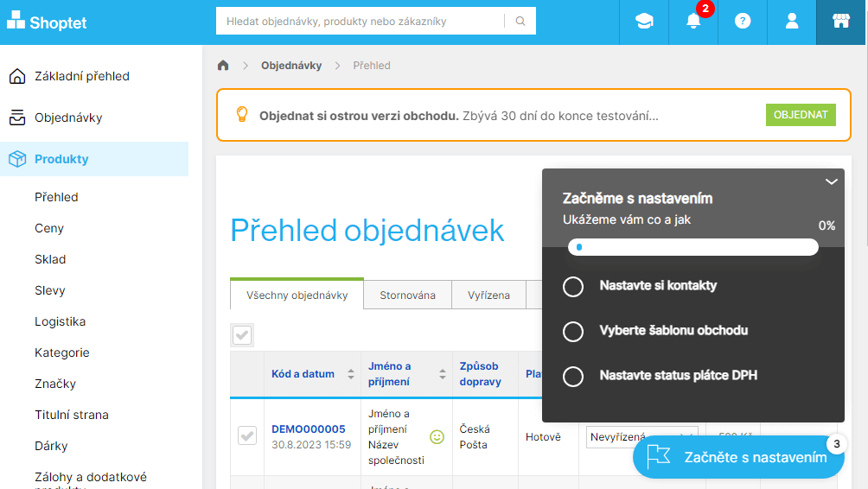Open Značky submenu item
This screenshot has width=868, height=489.
[55, 384]
